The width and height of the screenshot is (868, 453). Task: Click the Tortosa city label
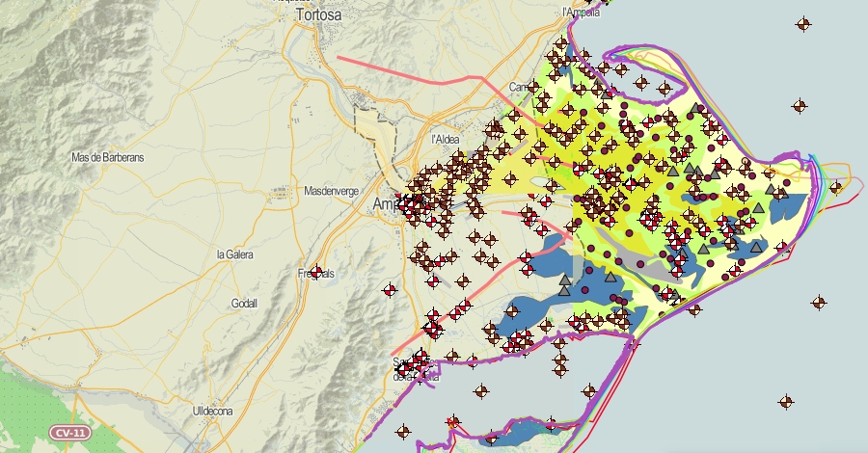point(319,15)
